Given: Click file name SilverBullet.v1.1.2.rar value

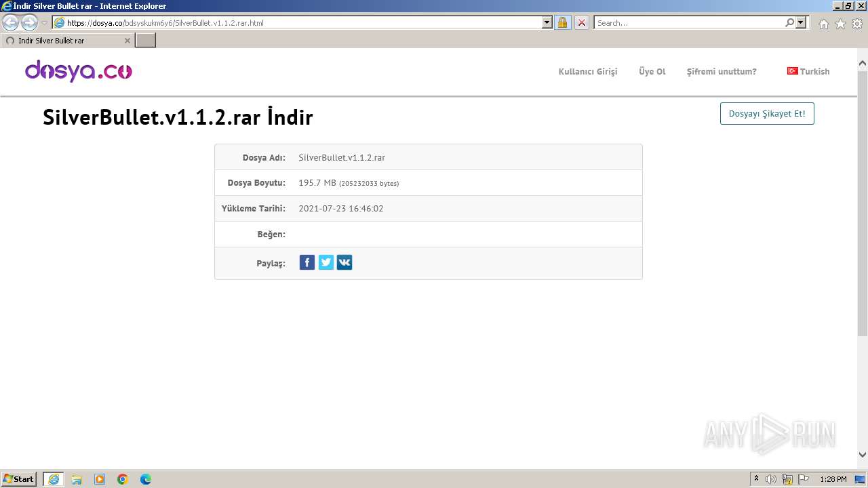Looking at the screenshot, I should [342, 157].
